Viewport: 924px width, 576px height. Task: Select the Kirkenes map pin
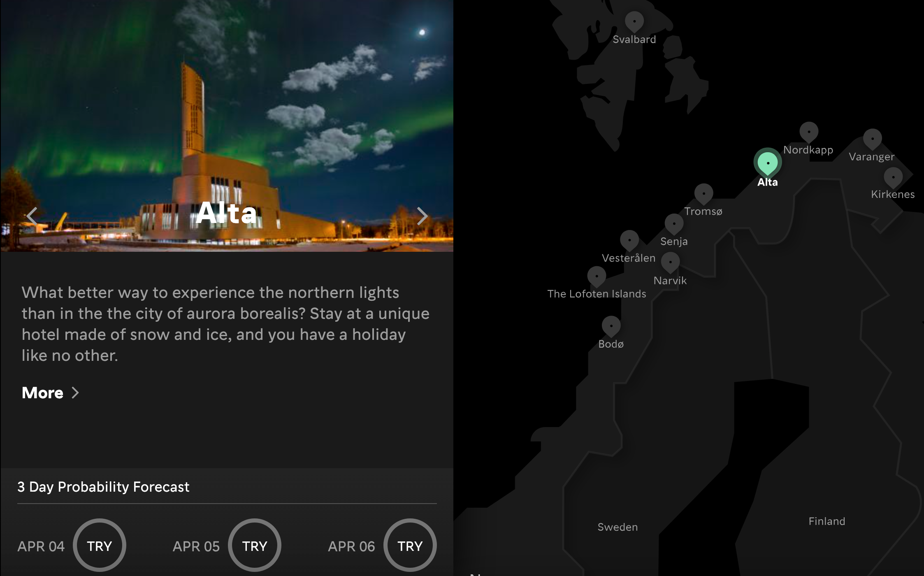pyautogui.click(x=893, y=177)
